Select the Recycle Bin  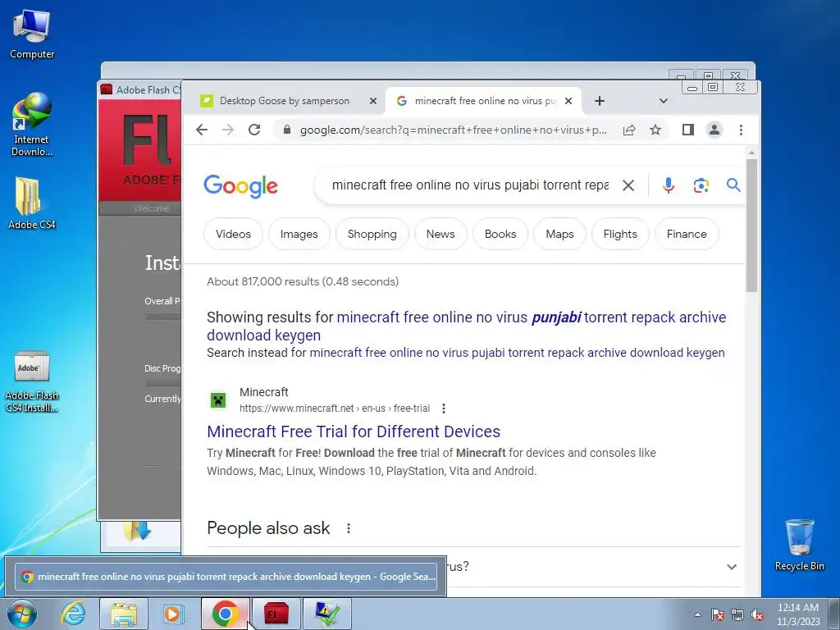[799, 545]
